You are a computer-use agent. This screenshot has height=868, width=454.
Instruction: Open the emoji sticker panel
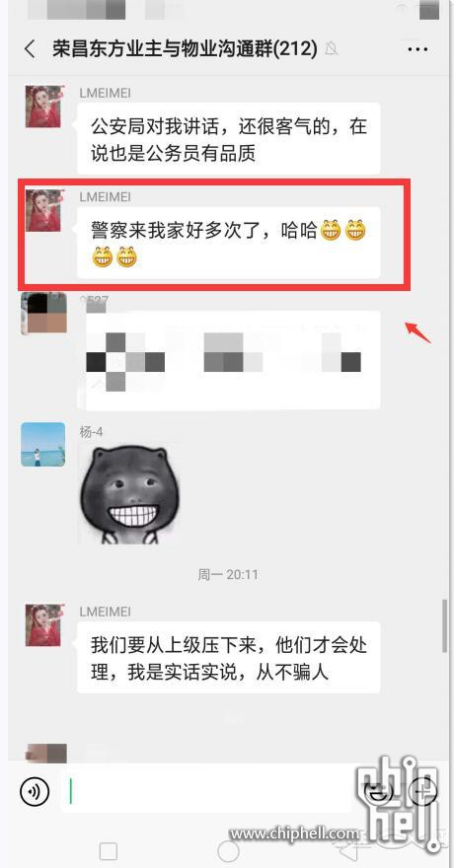[x=382, y=792]
